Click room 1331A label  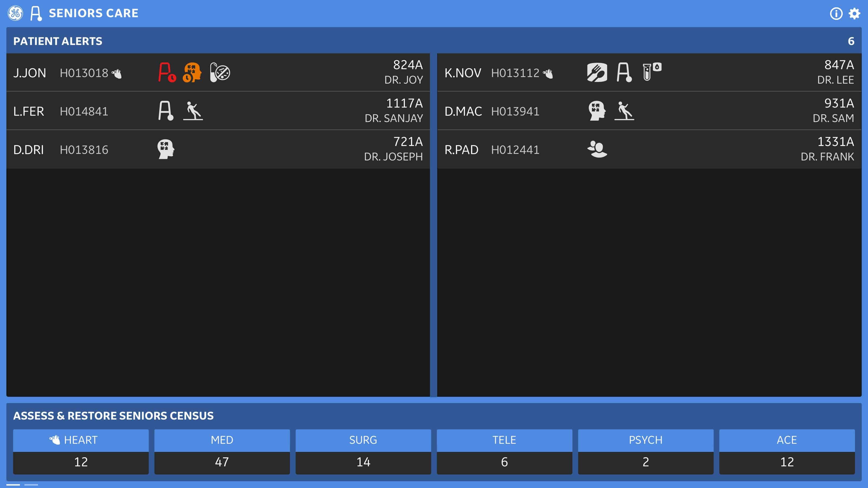(x=836, y=142)
